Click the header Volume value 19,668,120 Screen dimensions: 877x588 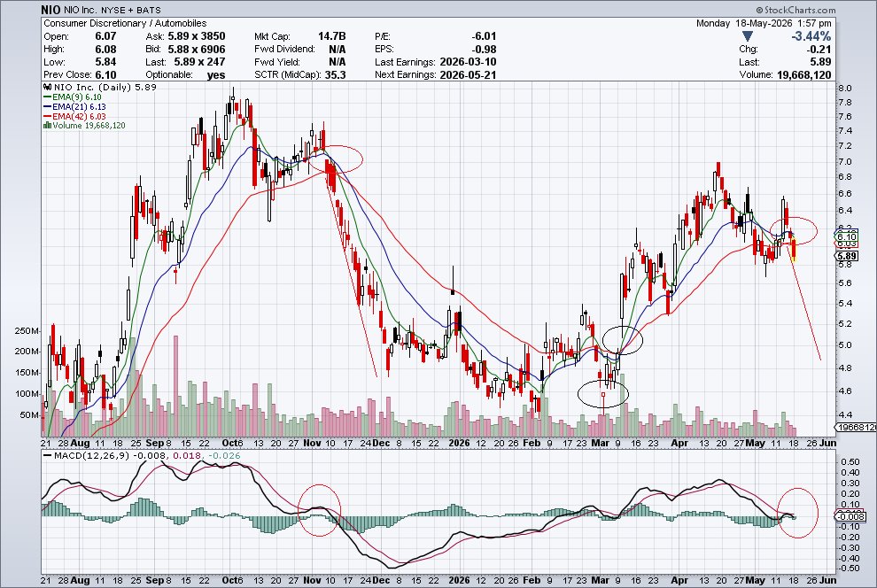(x=803, y=75)
